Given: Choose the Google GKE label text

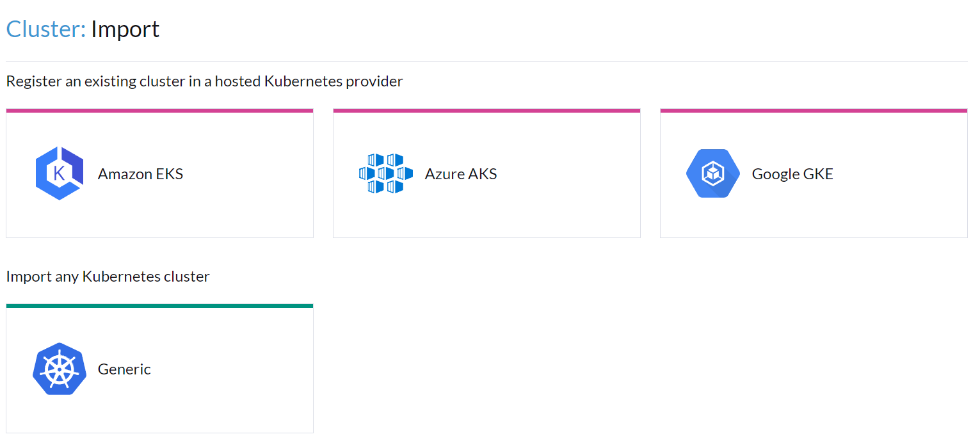Looking at the screenshot, I should click(x=792, y=174).
